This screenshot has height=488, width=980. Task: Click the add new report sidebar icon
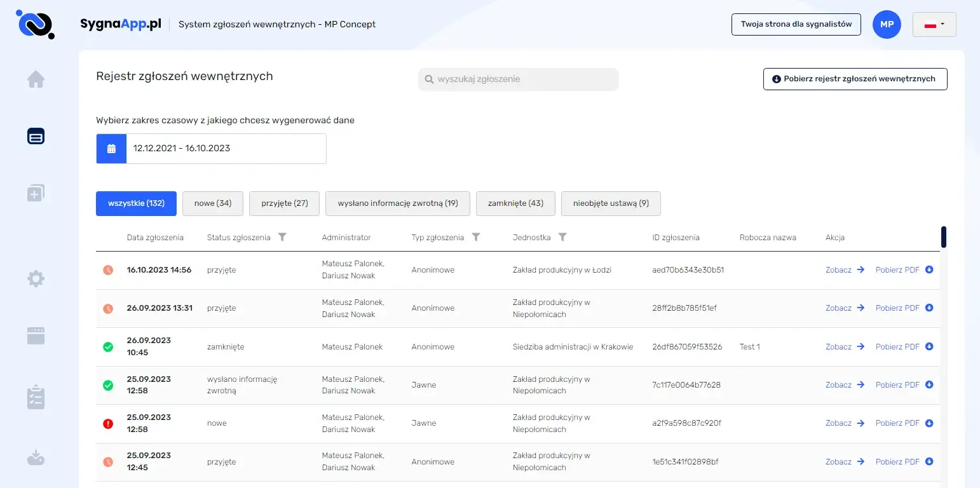coord(36,193)
